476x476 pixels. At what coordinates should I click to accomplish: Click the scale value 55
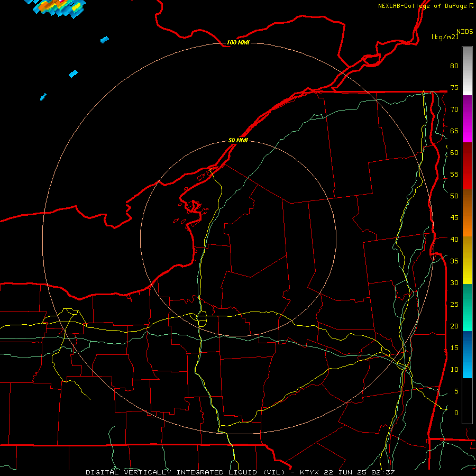point(454,175)
